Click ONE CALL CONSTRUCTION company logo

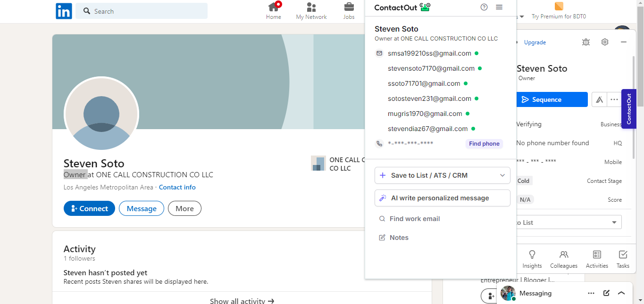318,163
